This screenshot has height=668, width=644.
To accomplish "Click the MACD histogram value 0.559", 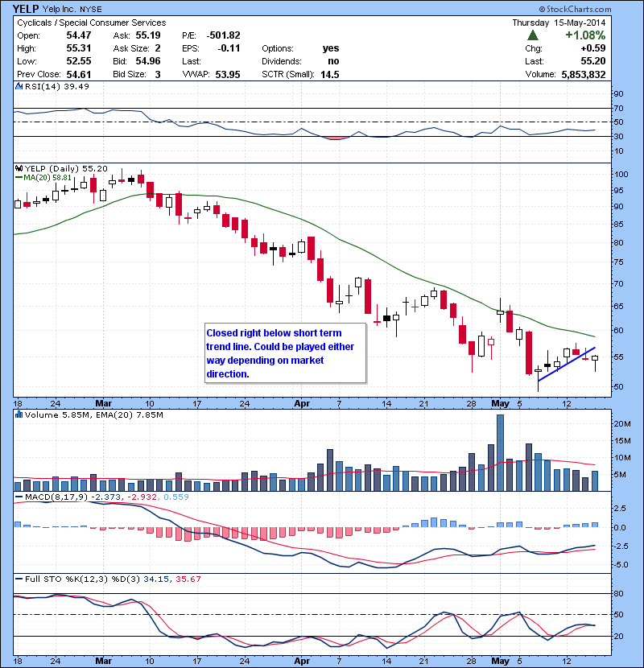I will [x=176, y=497].
